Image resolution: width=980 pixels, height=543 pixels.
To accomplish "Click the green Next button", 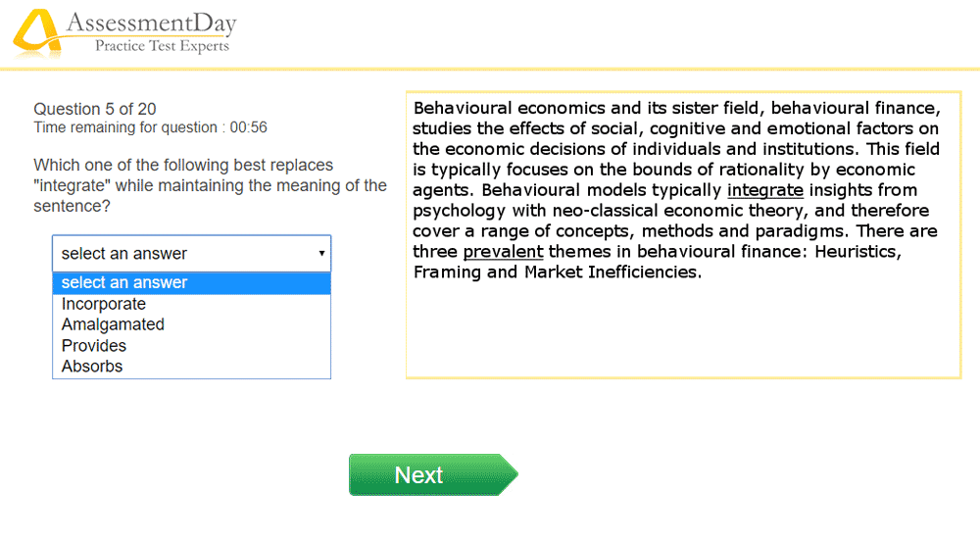I will tap(433, 475).
